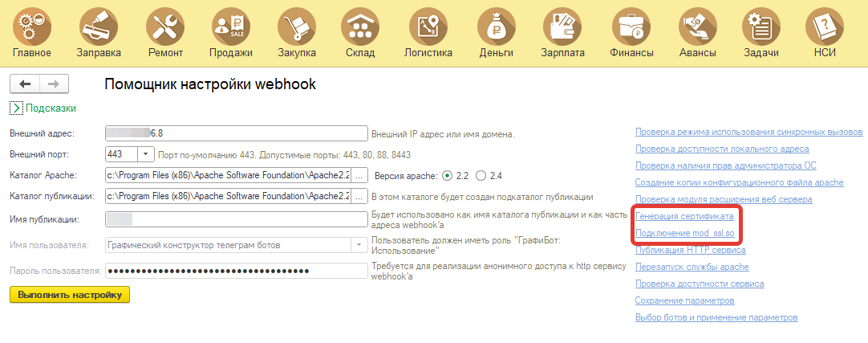Image resolution: width=868 pixels, height=343 pixels.
Task: Click the Перезапуск службы apache link
Action: tap(692, 267)
